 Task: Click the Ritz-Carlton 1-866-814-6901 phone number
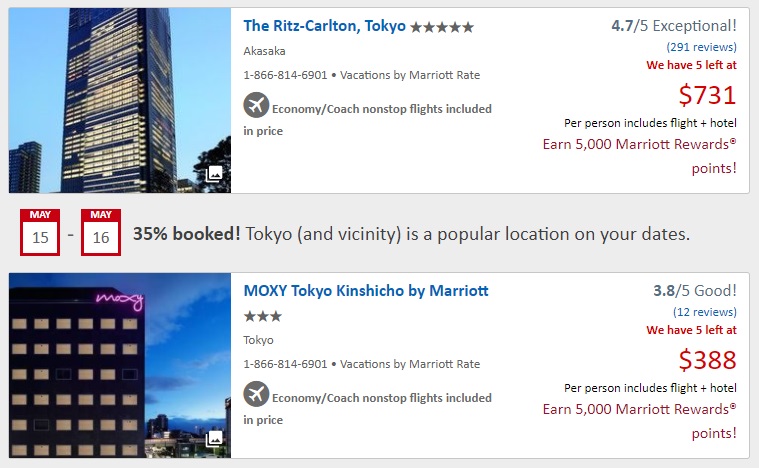(285, 75)
